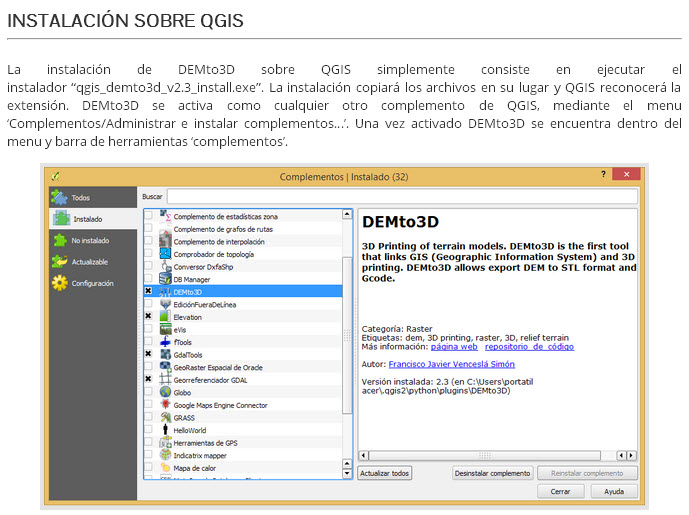The height and width of the screenshot is (515, 689).
Task: Uncheck the Elevation plugin checkbox
Action: [x=149, y=316]
